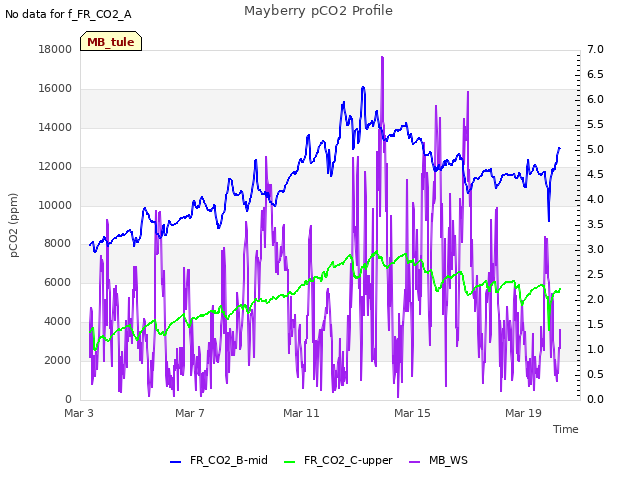Click the pCO2 (ppm) axis label

point(14,225)
